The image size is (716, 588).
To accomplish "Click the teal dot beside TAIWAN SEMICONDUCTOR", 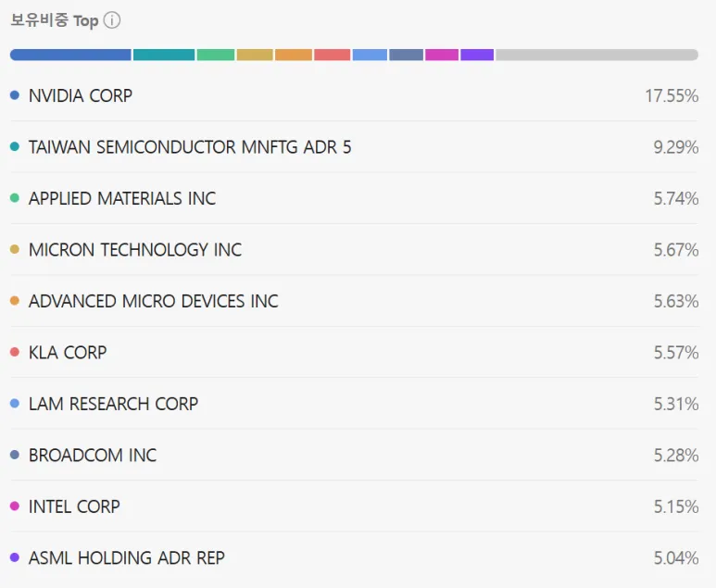I will tap(15, 146).
